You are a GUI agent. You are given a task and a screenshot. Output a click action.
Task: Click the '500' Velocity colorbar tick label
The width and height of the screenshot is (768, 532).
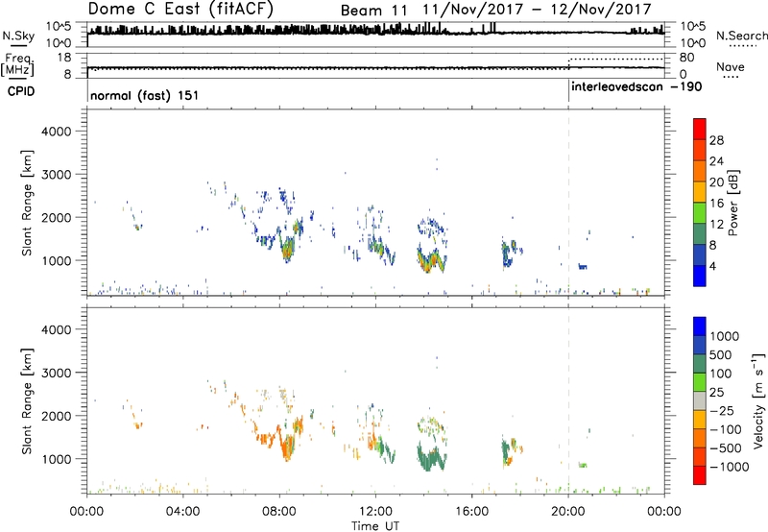pyautogui.click(x=721, y=355)
